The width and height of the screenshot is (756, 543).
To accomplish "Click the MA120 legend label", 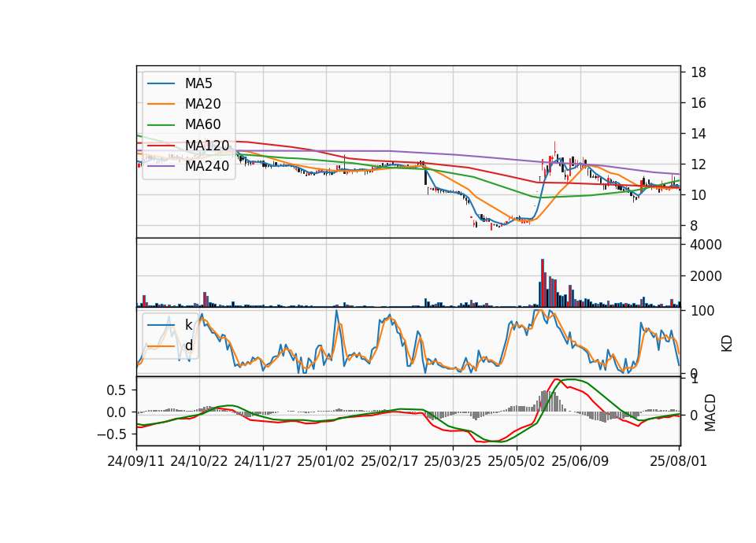I will point(207,145).
